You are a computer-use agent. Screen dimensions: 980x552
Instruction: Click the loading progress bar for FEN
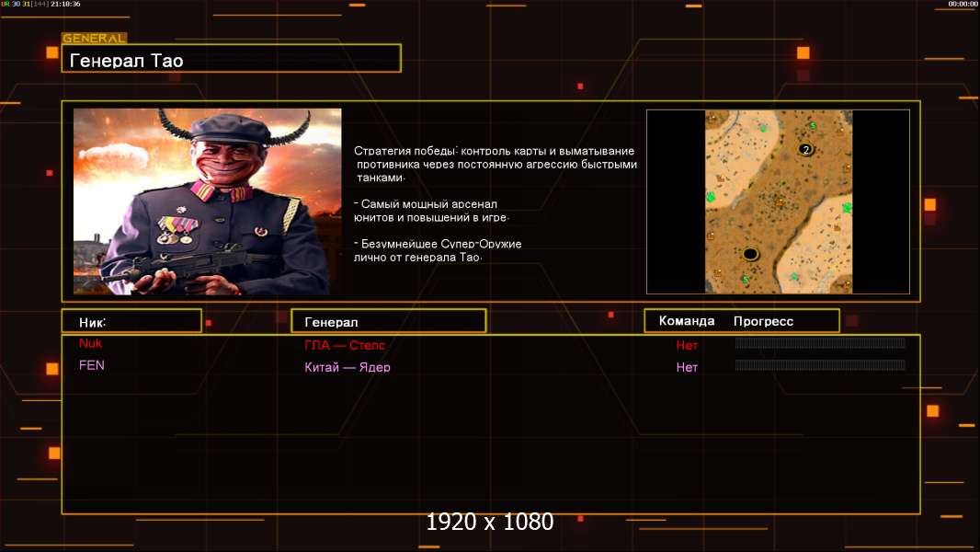coord(819,364)
